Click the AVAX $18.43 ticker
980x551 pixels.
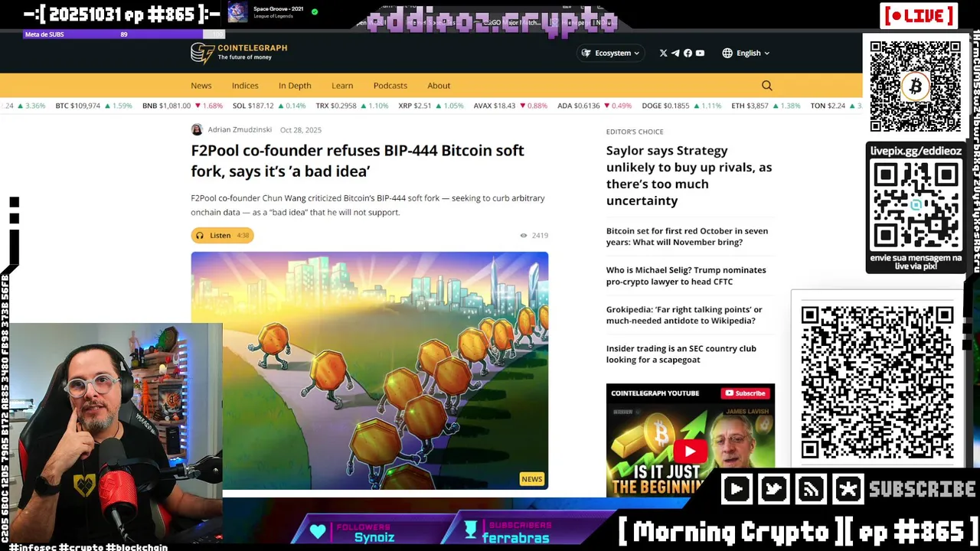point(511,106)
